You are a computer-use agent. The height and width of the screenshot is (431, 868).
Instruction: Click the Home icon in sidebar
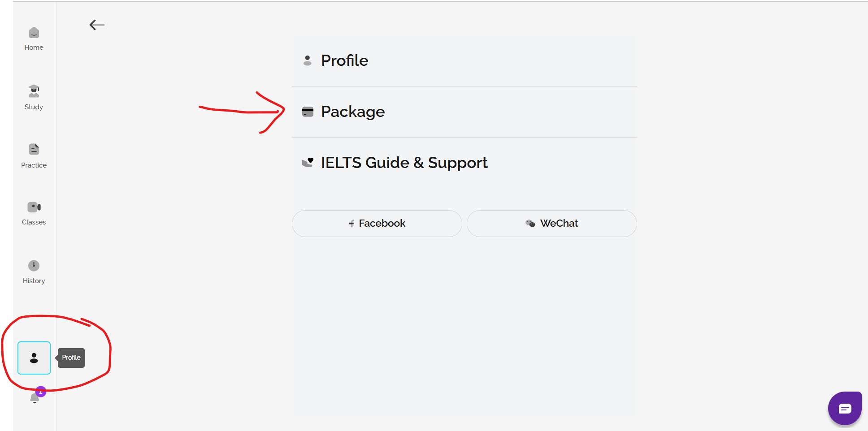[x=34, y=33]
